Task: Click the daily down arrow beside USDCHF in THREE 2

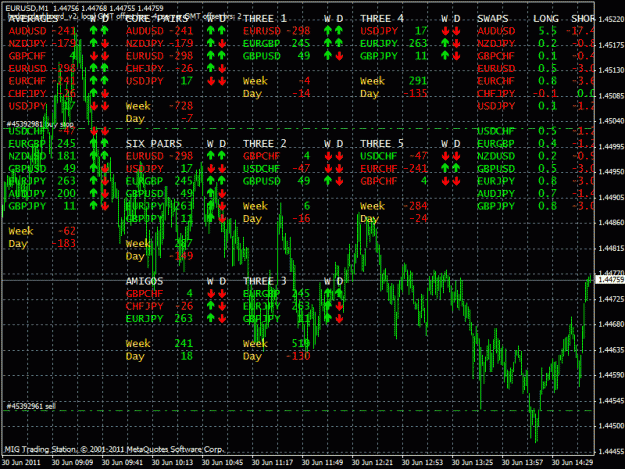Action: [339, 169]
